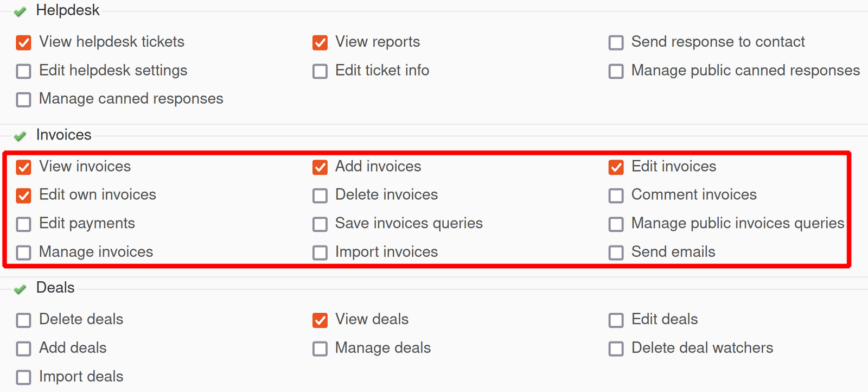The height and width of the screenshot is (392, 868).
Task: Enable Send response to contact
Action: (616, 42)
